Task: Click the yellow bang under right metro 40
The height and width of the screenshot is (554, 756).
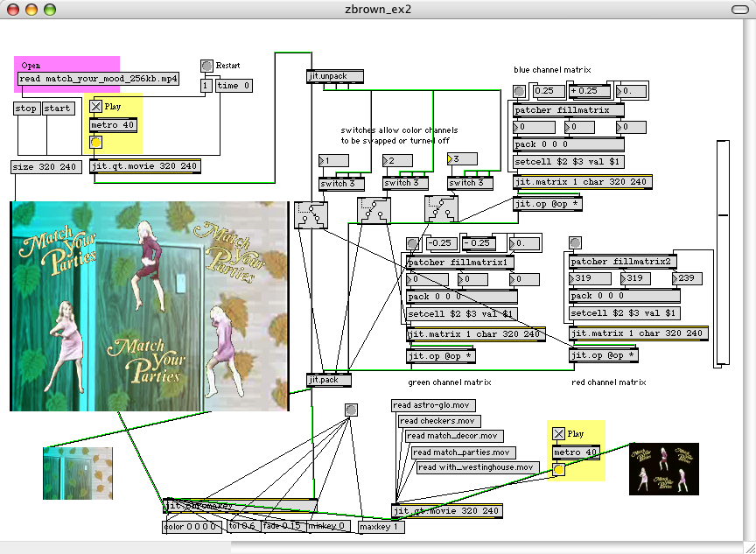Action: point(558,470)
